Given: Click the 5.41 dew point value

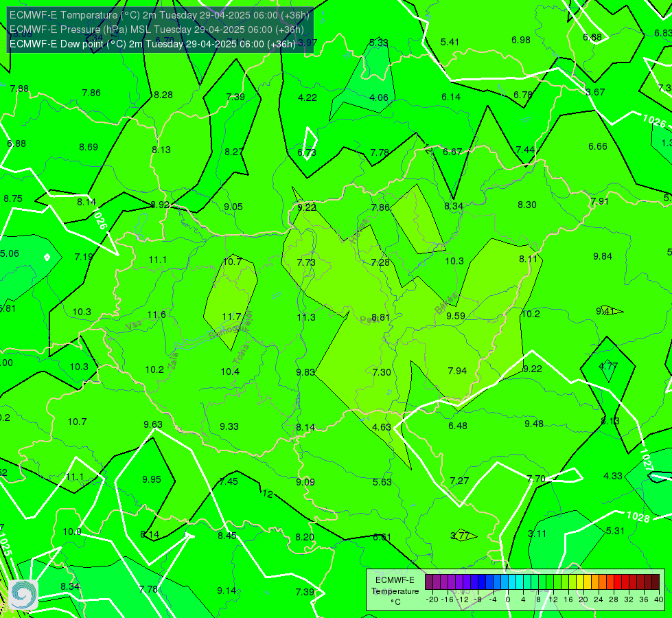Looking at the screenshot, I should (450, 42).
